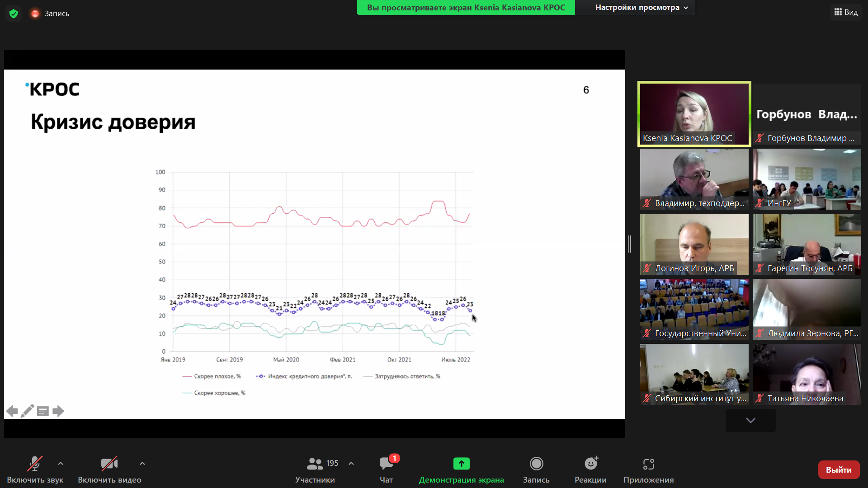Toggle the Запись record button
The height and width of the screenshot is (488, 868).
[x=536, y=469]
